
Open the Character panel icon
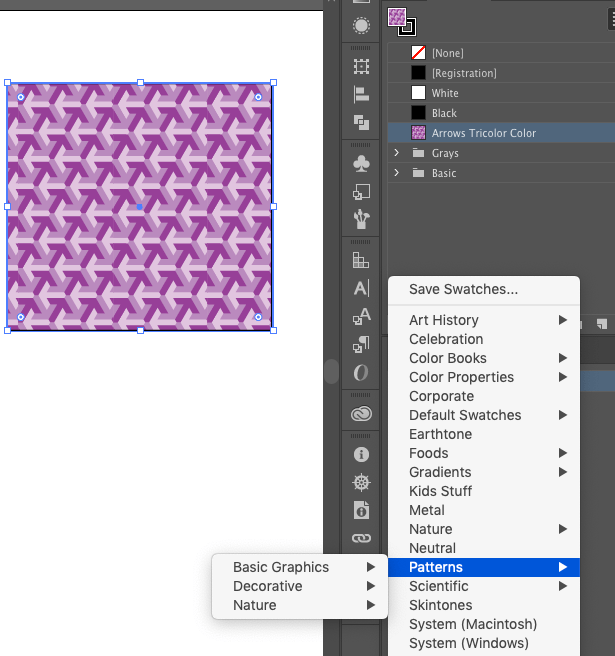click(x=361, y=288)
